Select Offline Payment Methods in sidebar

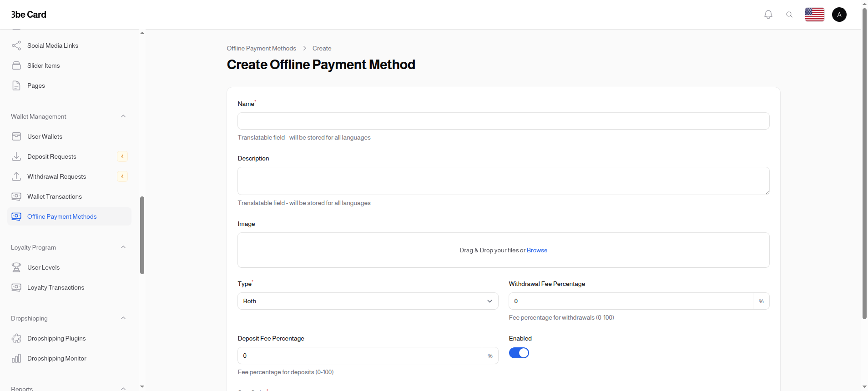pos(69,216)
